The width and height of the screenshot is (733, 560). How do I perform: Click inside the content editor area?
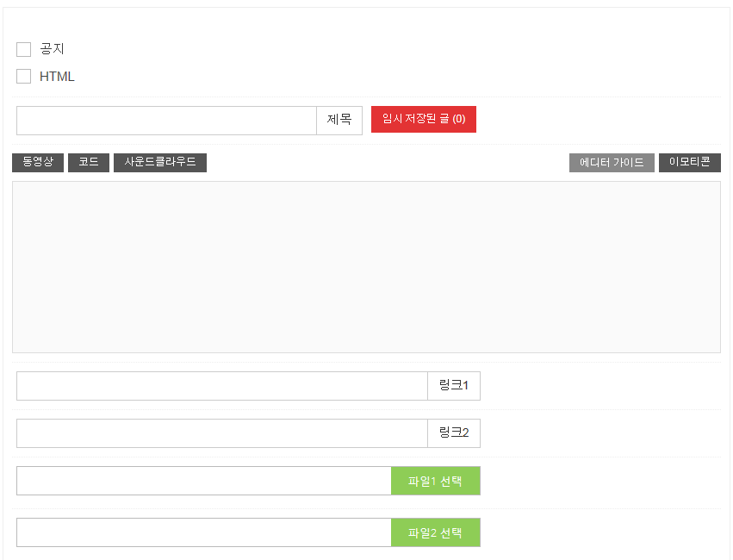(366, 267)
